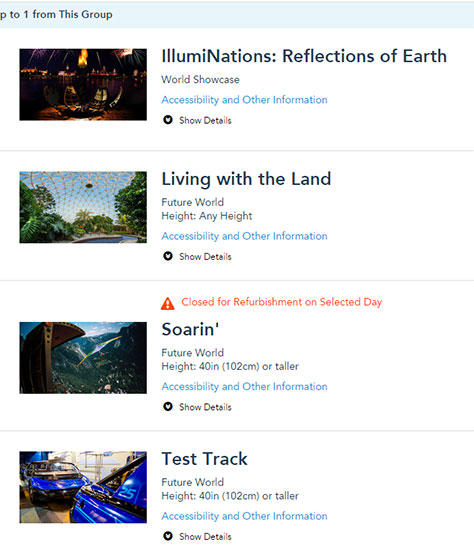Click the Show Details arrow icon under Living with the Land
The image size is (474, 557).
coord(168,256)
